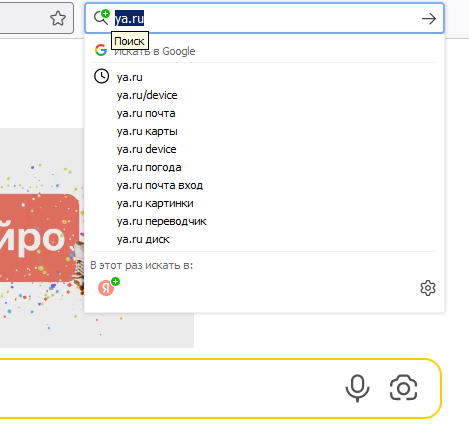Click the red 'йро' banner image

[39, 238]
